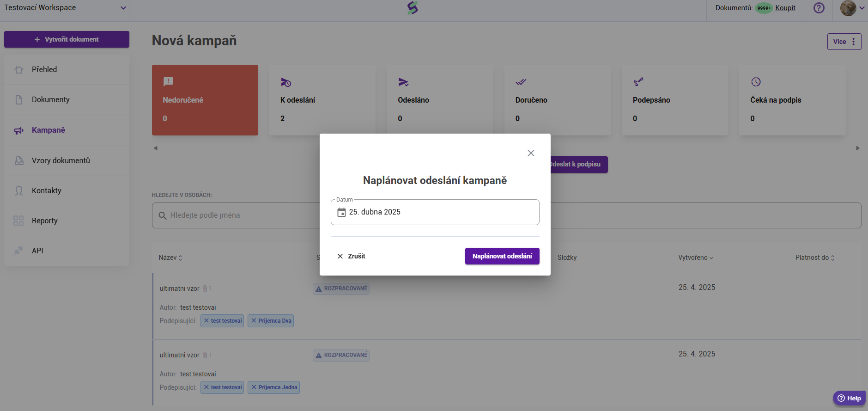Click the Podepsáno signature icon
This screenshot has width=868, height=411.
(x=638, y=82)
